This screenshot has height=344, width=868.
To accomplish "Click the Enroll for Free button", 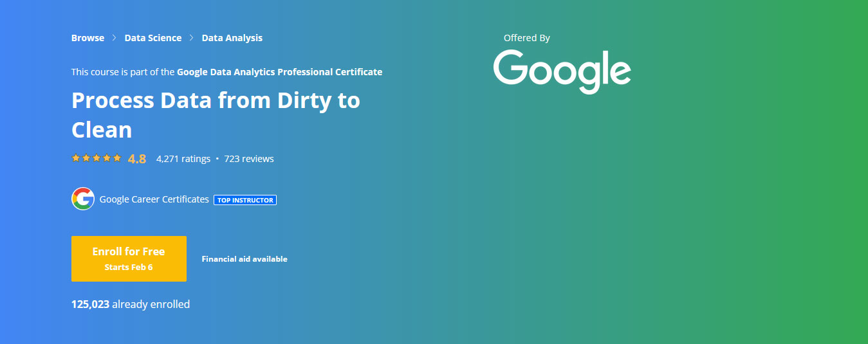I will [129, 258].
